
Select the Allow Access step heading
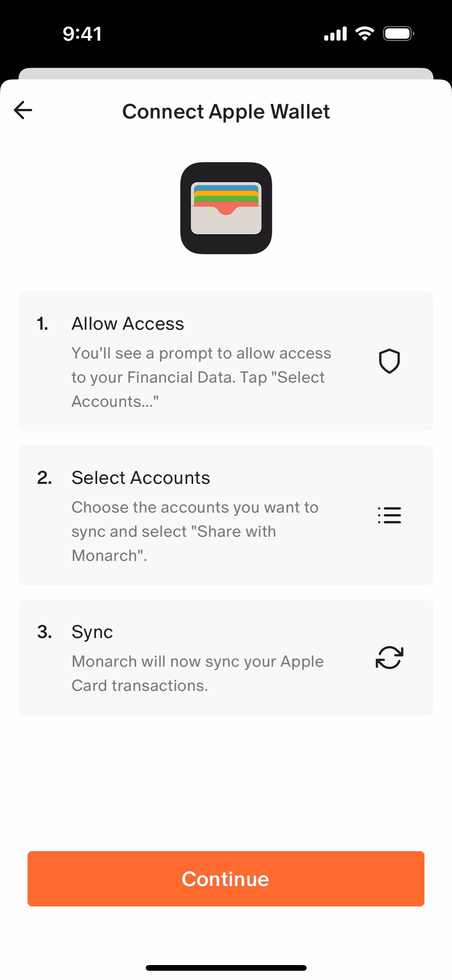(x=128, y=324)
